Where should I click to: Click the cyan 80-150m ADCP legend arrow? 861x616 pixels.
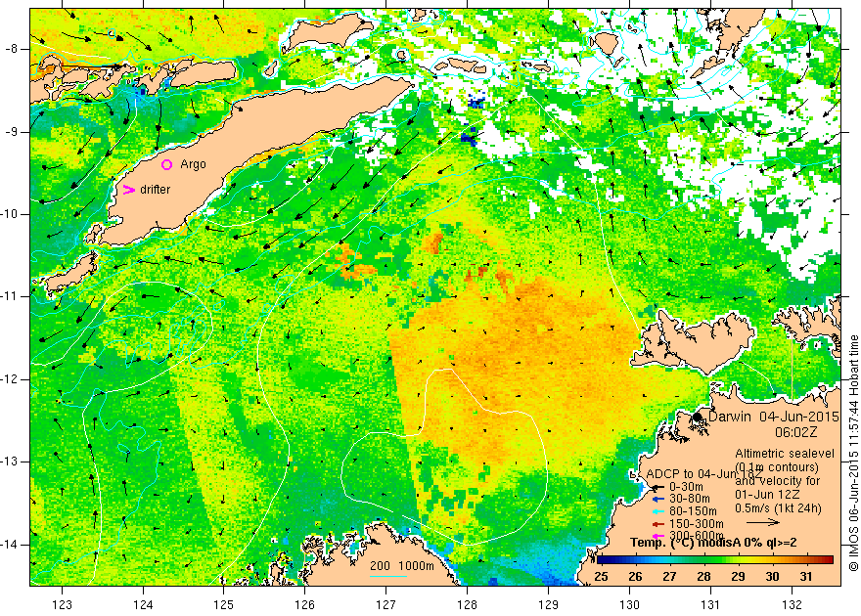point(658,511)
